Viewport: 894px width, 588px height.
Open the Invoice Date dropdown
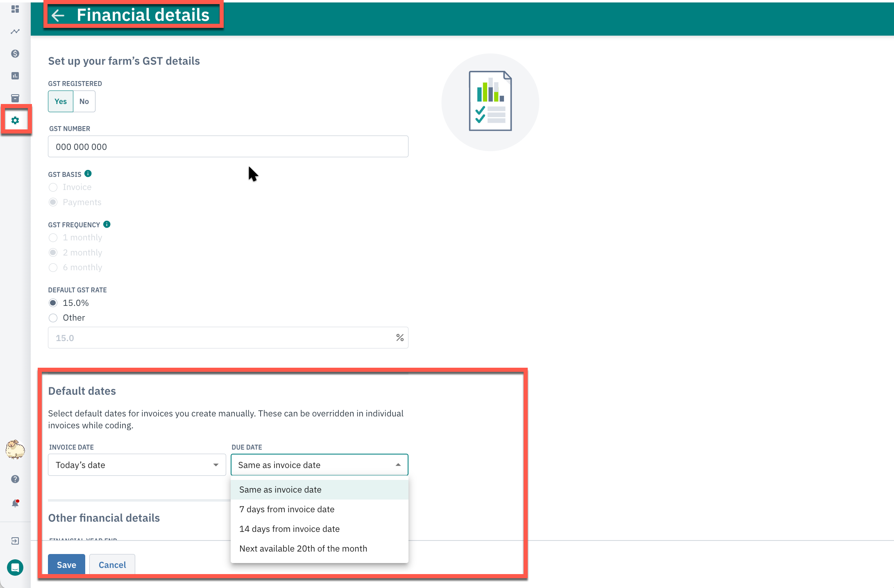137,465
